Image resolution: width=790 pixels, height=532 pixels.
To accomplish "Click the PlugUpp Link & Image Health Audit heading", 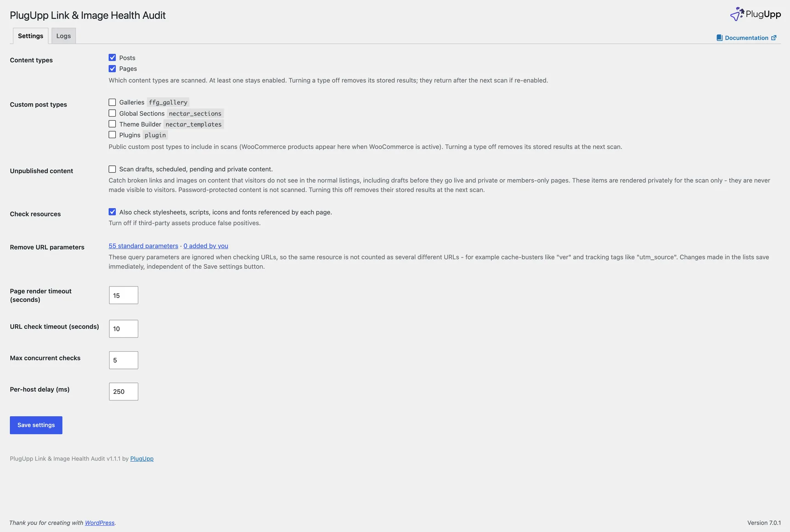I will pyautogui.click(x=88, y=15).
